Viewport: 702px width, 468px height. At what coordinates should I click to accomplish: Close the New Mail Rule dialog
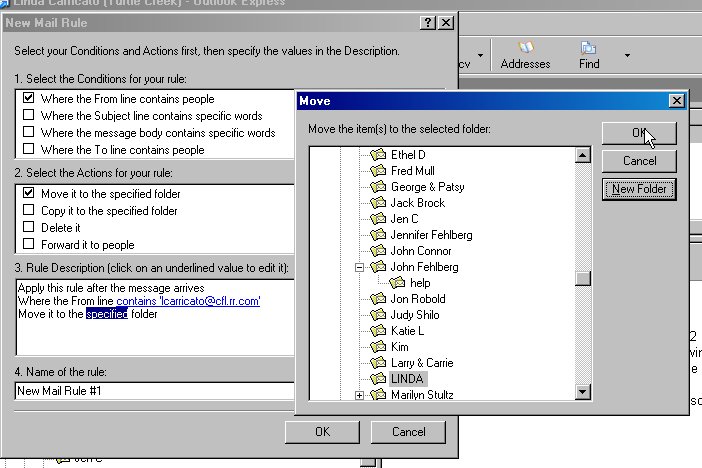coord(446,22)
